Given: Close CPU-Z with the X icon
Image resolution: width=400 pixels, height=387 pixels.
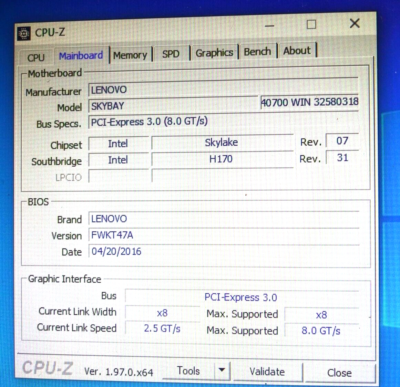Looking at the screenshot, I should [x=355, y=23].
